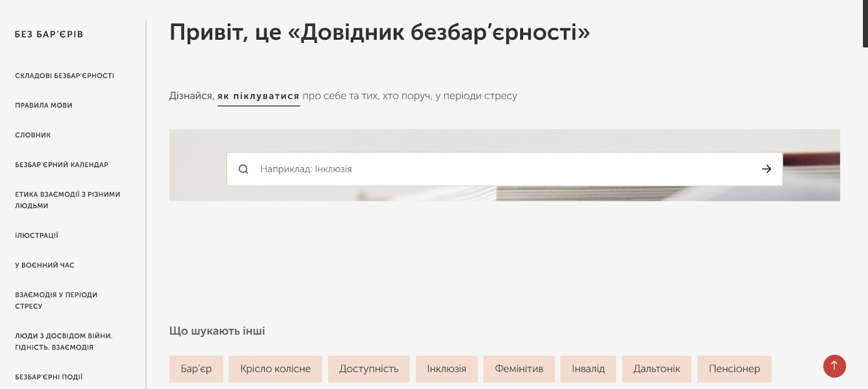The height and width of the screenshot is (389, 868).
Task: Choose the Доступність tag
Action: coord(369,369)
